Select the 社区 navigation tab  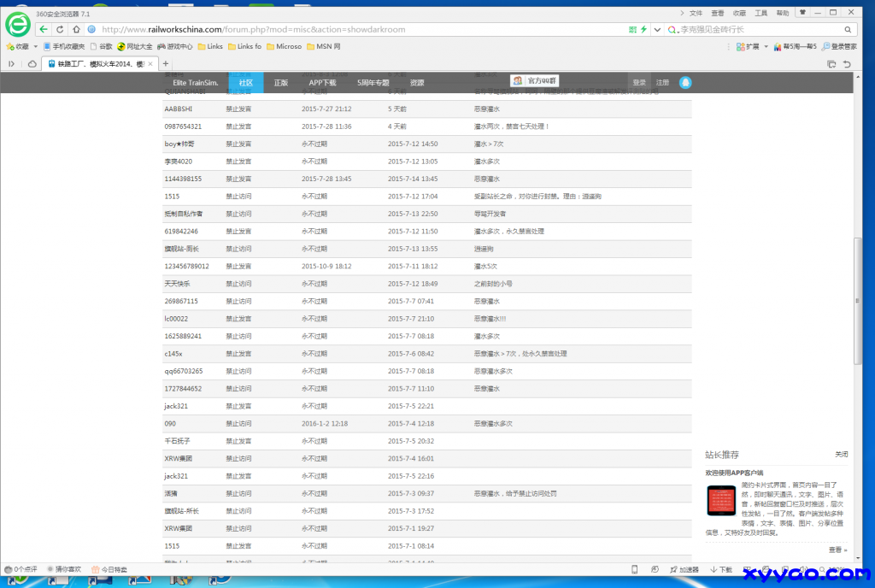click(246, 83)
